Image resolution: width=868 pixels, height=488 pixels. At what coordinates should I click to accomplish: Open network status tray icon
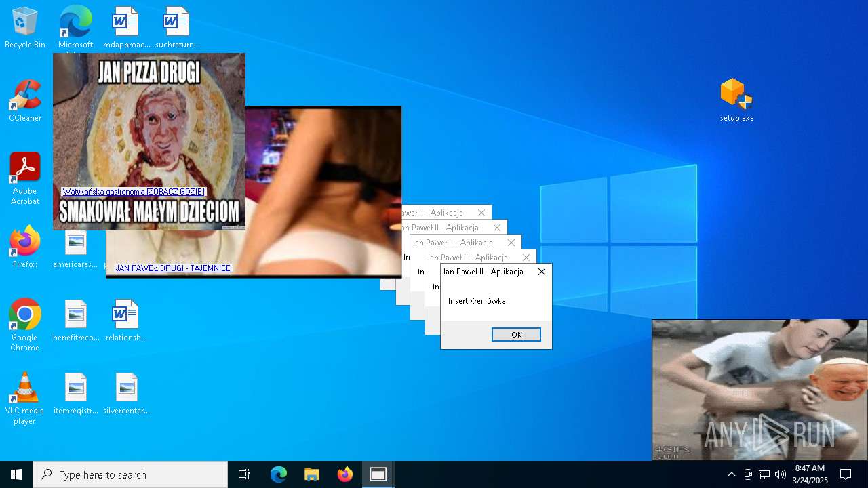764,474
